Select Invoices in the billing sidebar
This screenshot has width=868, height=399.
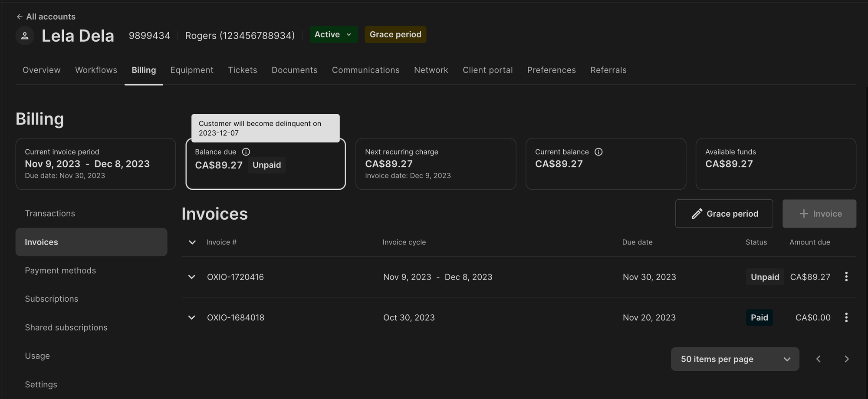(91, 242)
